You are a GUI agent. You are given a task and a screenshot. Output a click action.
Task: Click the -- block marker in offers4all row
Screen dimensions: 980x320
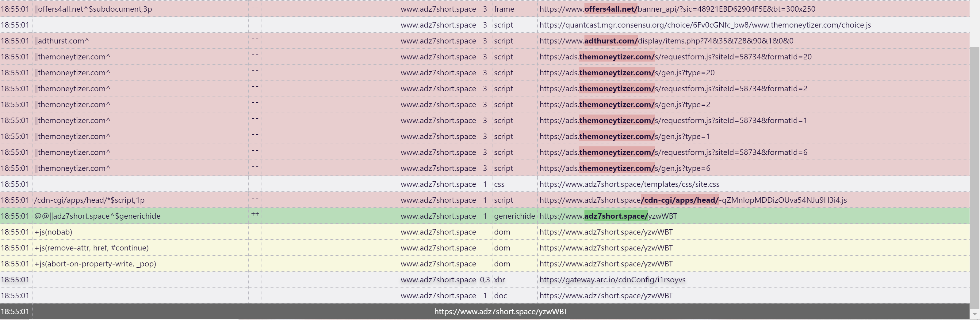255,6
